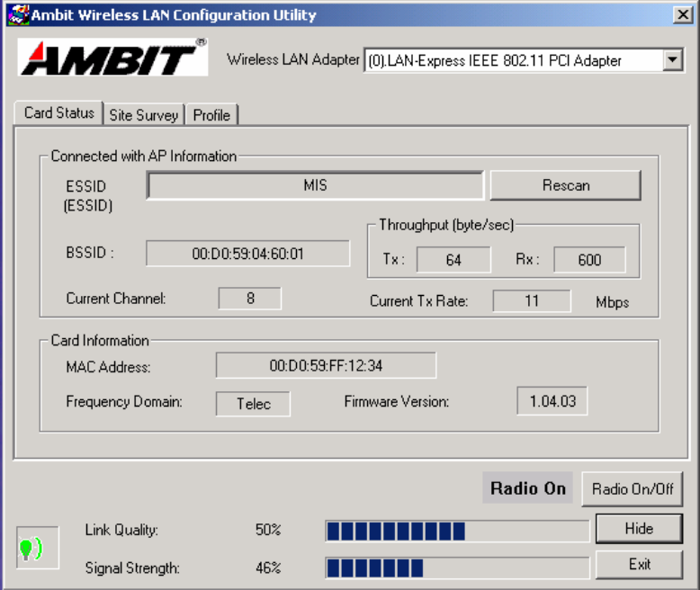Screen dimensions: 700x590
Task: Click the Link Quality 50% value
Action: pyautogui.click(x=268, y=530)
